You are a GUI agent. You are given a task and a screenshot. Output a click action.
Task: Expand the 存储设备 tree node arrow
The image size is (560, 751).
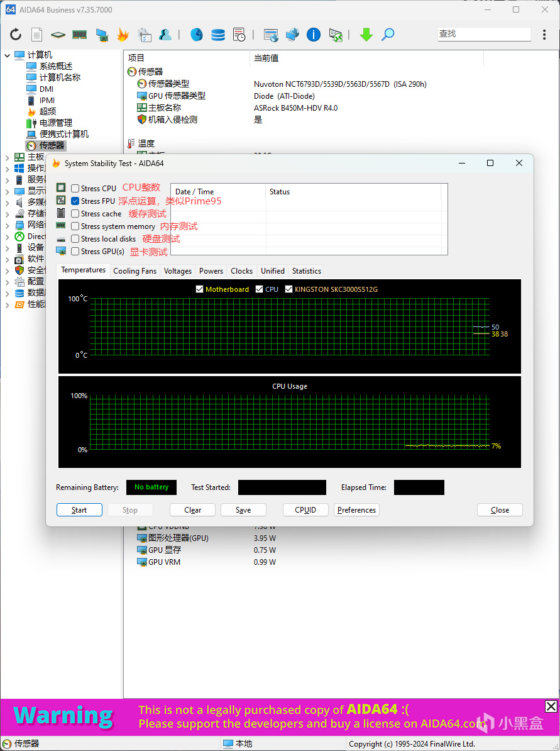[7, 214]
